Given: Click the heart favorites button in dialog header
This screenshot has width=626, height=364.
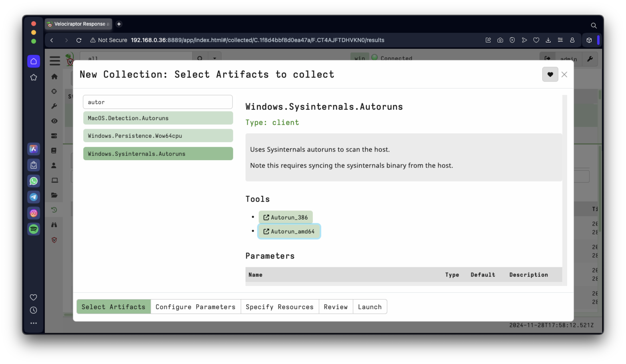Looking at the screenshot, I should click(x=550, y=74).
